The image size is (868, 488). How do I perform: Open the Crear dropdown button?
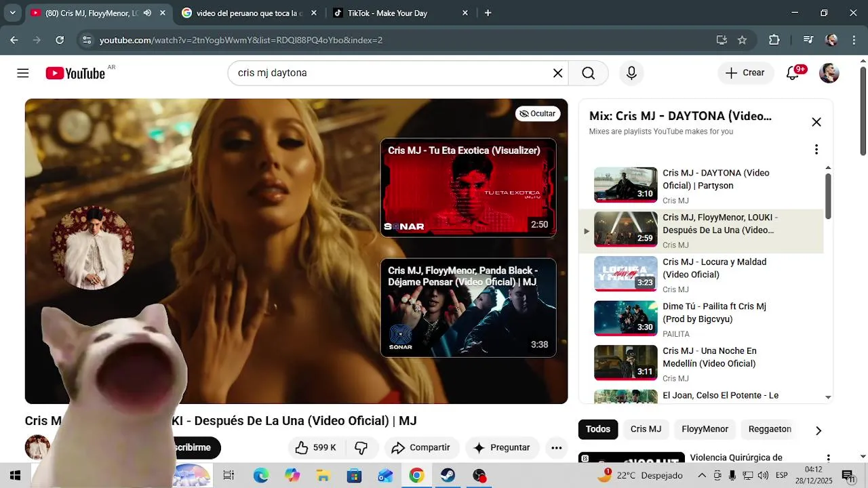coord(745,73)
